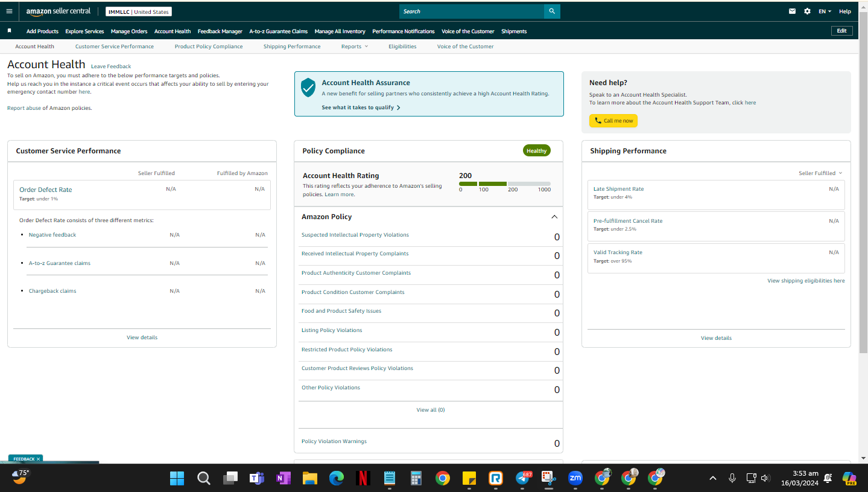Open Suspected Intellectual Property Violations link
This screenshot has height=492, width=868.
coord(355,235)
